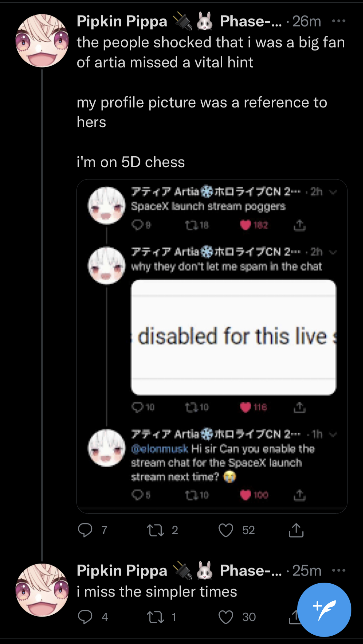Like the tweet with 30 likes
Image resolution: width=363 pixels, height=644 pixels.
226,617
